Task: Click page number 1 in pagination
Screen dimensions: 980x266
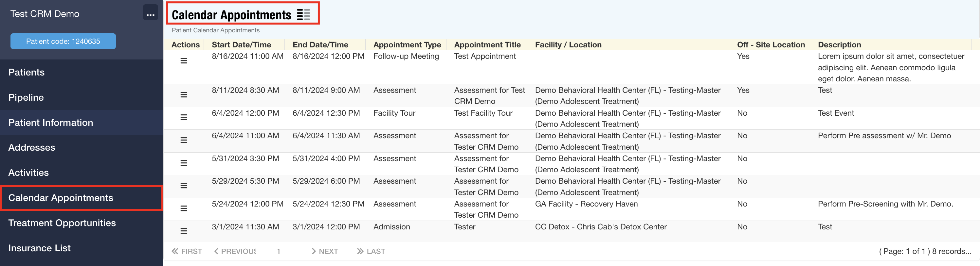Action: coord(279,251)
